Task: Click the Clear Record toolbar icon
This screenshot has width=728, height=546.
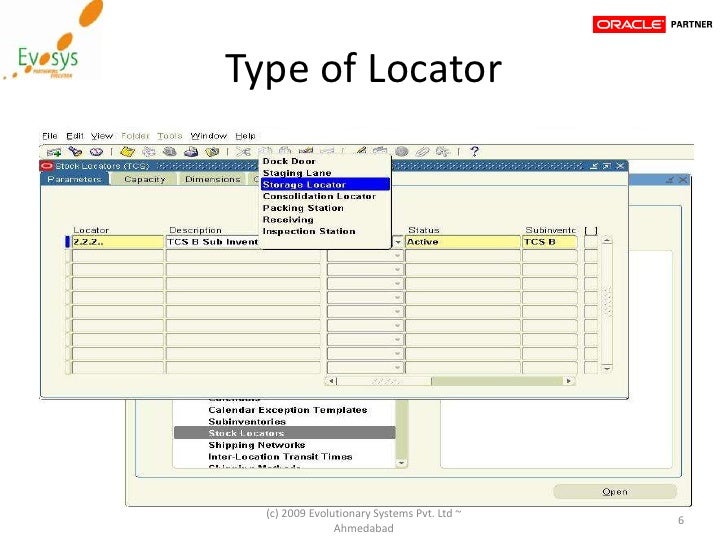Action: click(x=306, y=151)
